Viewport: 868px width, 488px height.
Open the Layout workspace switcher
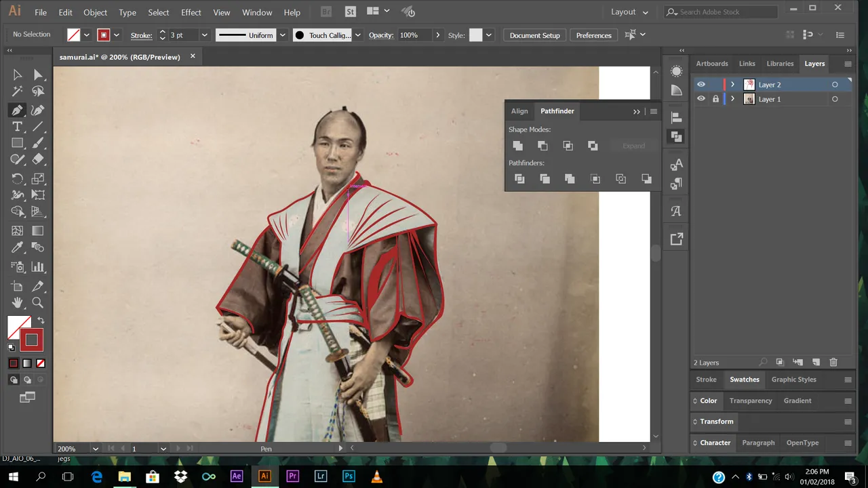(x=629, y=12)
